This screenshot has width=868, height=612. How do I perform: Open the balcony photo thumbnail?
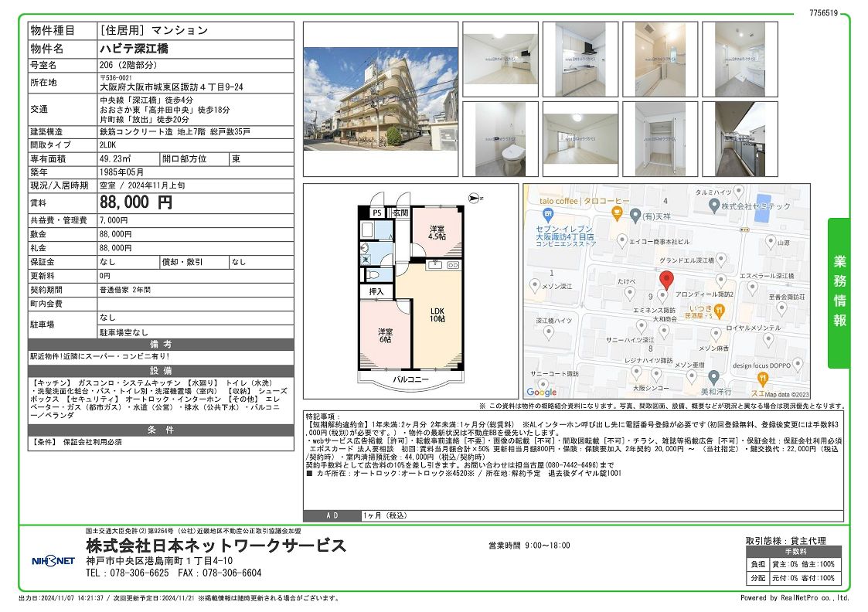(740, 139)
